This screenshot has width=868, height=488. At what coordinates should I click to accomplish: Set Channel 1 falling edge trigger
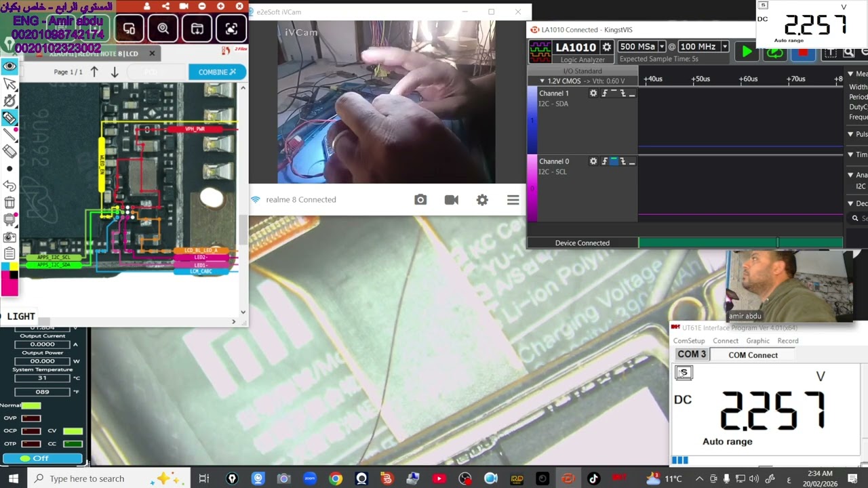tap(623, 94)
